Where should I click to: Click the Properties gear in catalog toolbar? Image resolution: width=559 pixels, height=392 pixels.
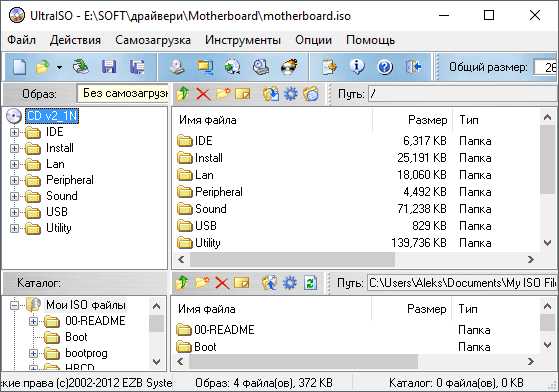click(289, 283)
